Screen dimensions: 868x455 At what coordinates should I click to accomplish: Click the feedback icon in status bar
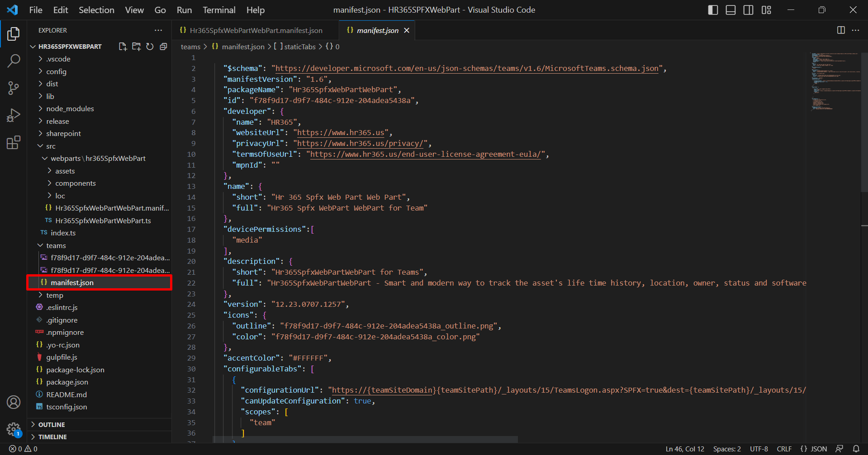click(x=839, y=449)
